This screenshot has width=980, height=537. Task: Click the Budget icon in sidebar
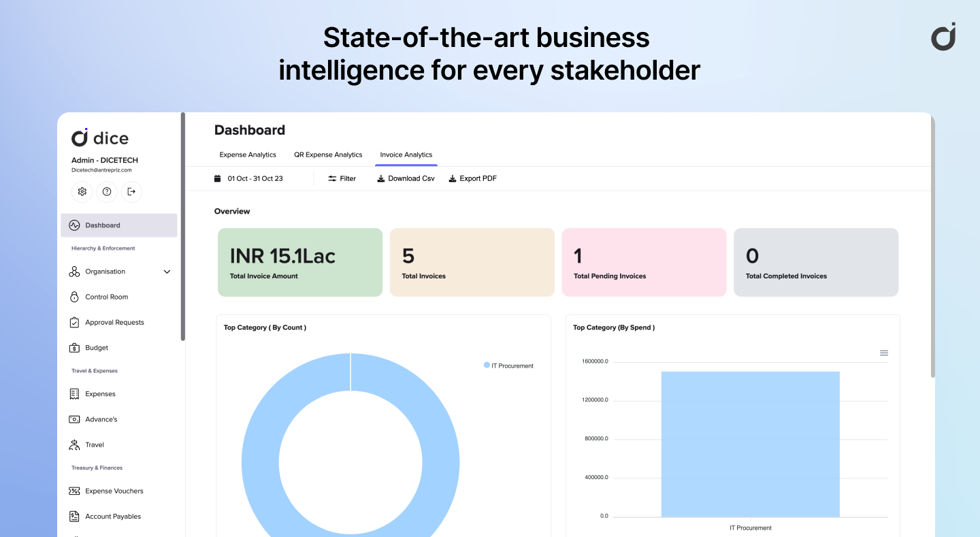[x=74, y=348]
